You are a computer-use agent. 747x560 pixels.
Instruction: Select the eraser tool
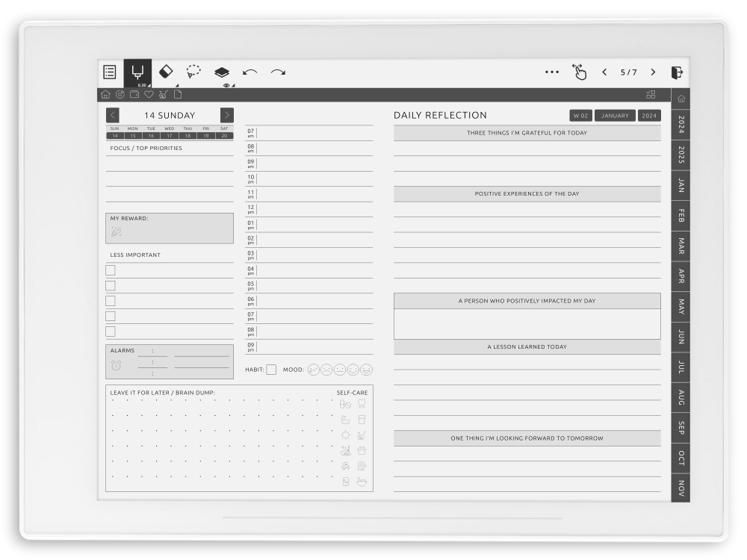pos(165,72)
